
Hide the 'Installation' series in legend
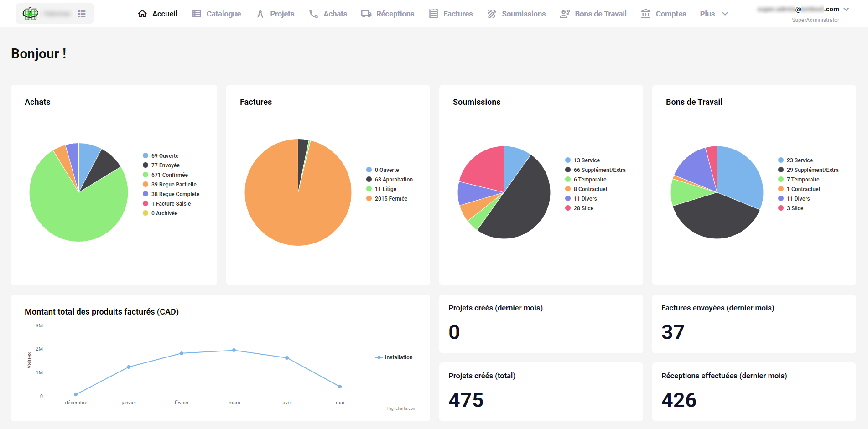[x=398, y=357]
